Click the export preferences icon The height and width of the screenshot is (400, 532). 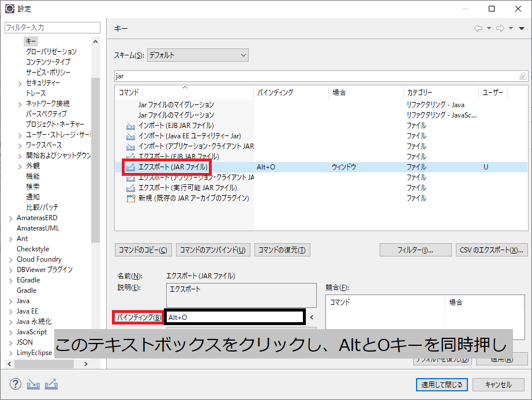pos(51,384)
